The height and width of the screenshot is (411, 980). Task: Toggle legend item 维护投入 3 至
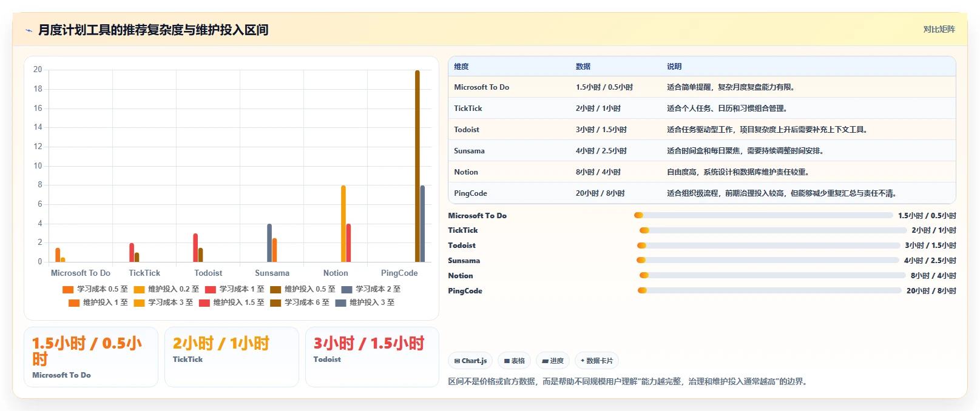point(365,302)
